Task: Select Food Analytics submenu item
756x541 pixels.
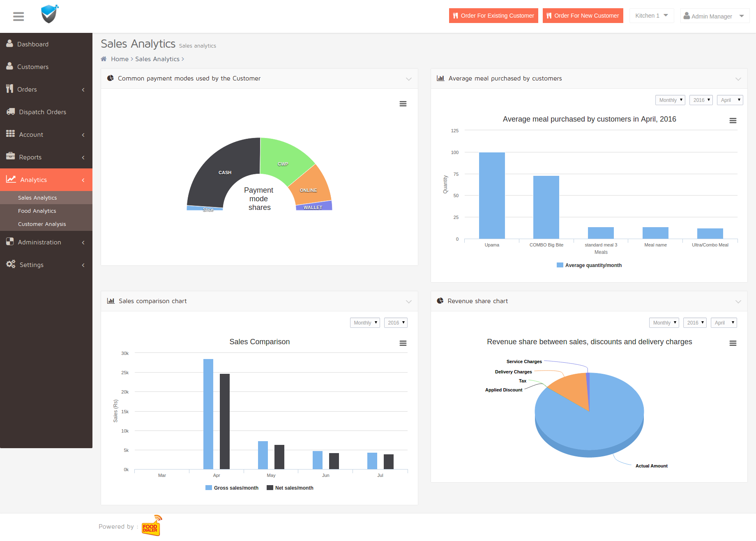Action: [46, 211]
